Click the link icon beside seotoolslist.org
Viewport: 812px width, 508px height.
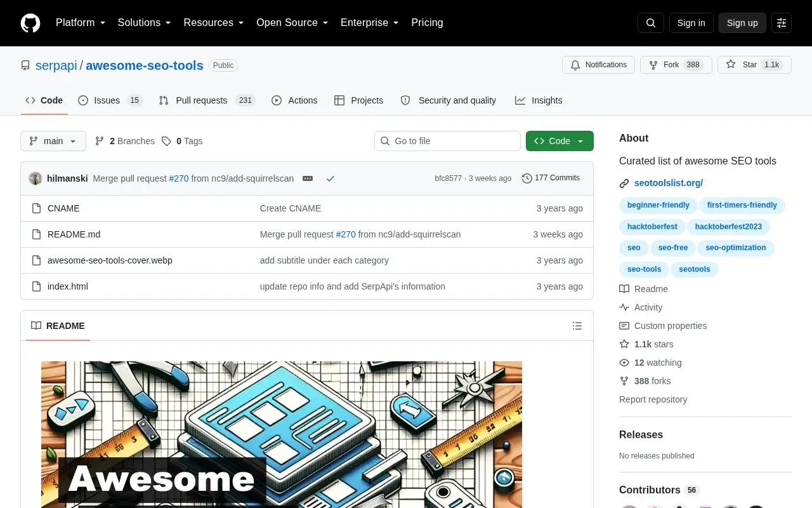pos(624,184)
